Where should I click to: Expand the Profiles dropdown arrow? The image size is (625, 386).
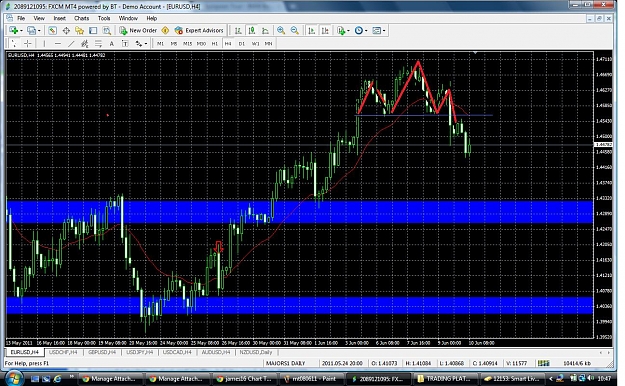pos(39,31)
